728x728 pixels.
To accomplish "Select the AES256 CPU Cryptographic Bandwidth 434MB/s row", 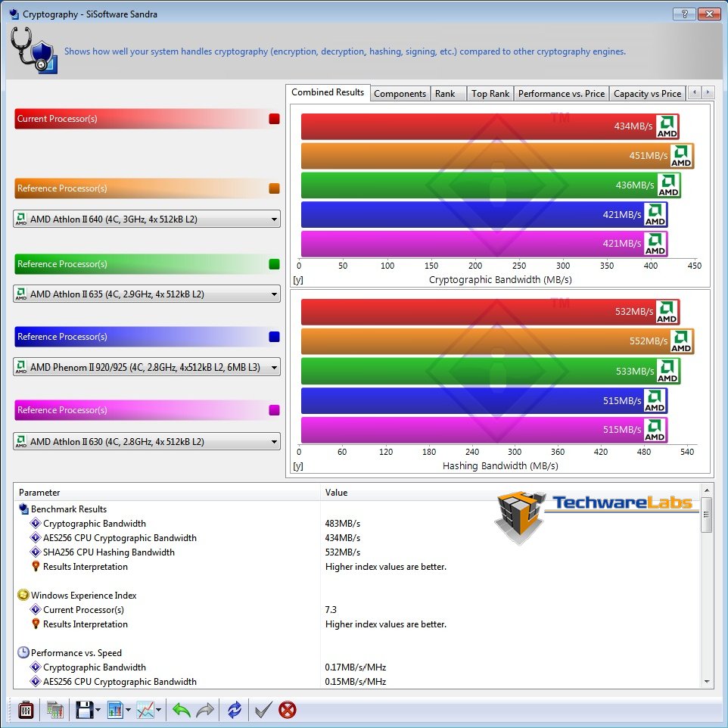I will (357, 537).
